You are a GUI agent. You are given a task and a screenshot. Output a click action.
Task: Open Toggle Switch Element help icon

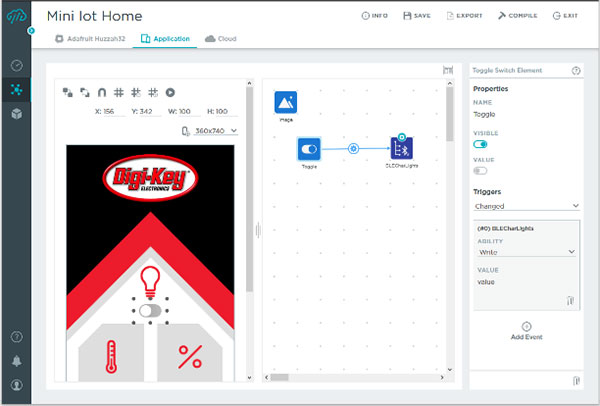pyautogui.click(x=576, y=70)
